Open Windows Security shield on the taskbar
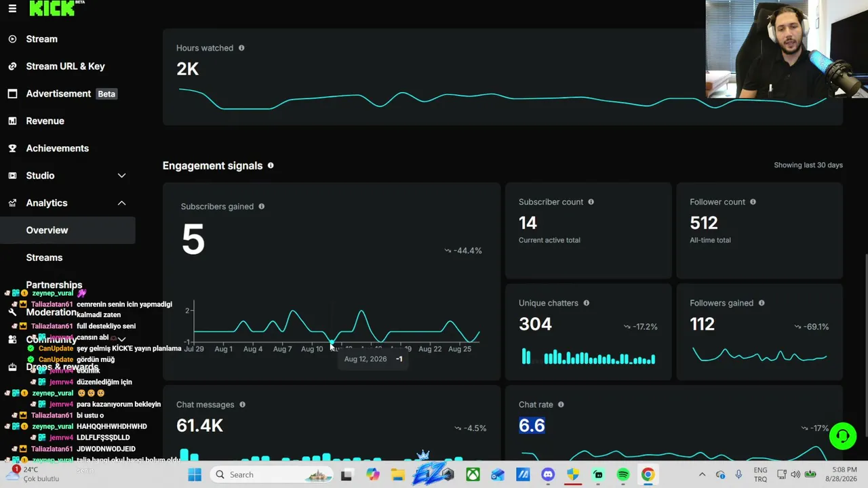This screenshot has height=488, width=868. coord(573,474)
